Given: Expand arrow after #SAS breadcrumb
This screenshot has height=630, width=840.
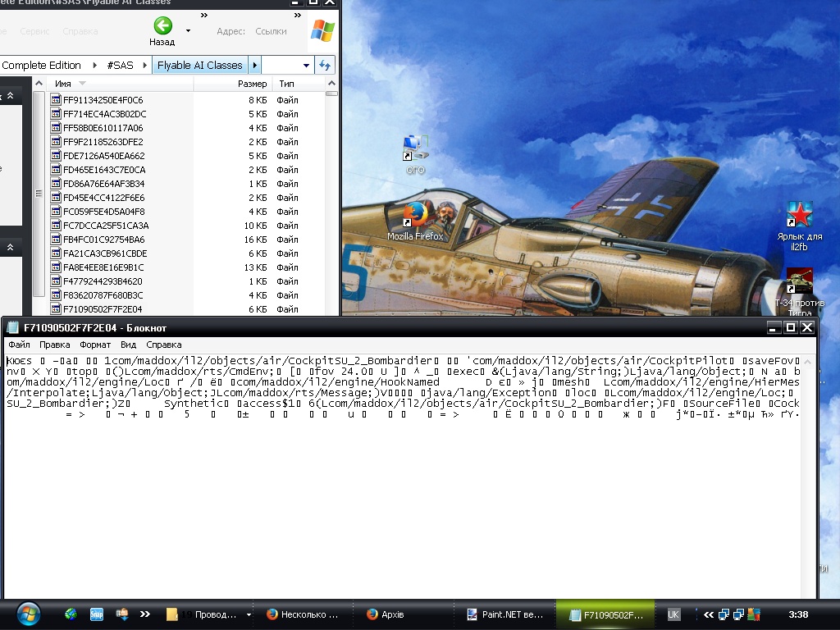Looking at the screenshot, I should pyautogui.click(x=144, y=65).
